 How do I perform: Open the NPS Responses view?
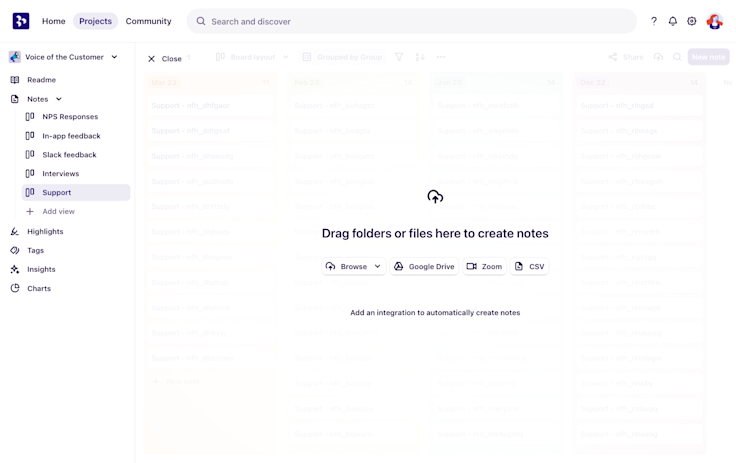[70, 116]
